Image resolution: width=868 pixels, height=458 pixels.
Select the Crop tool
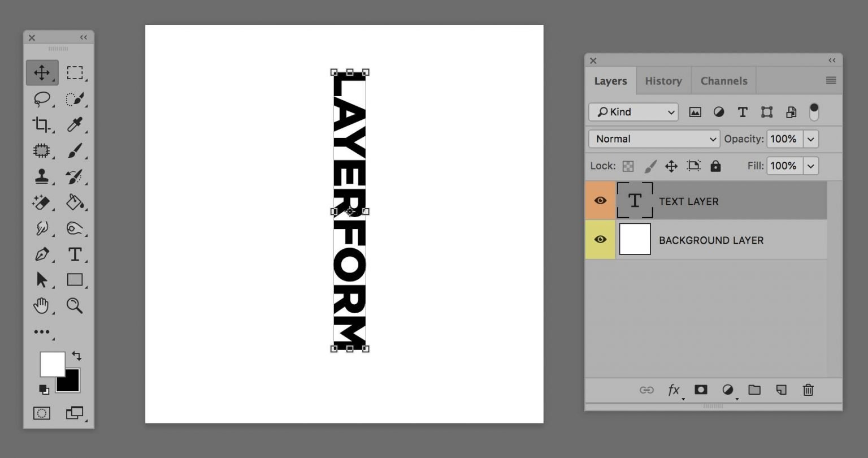coord(42,124)
